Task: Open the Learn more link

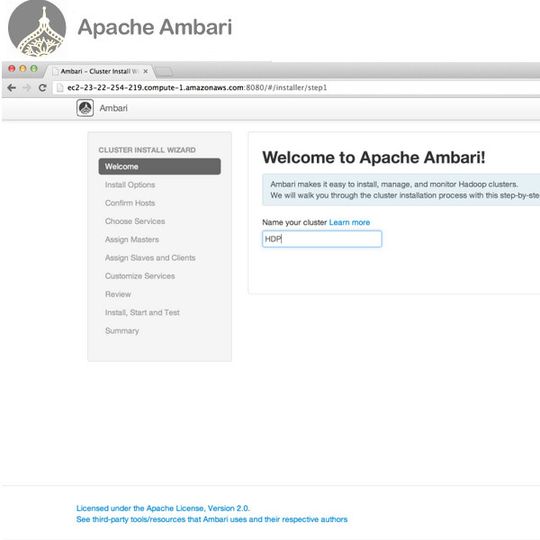Action: click(350, 222)
